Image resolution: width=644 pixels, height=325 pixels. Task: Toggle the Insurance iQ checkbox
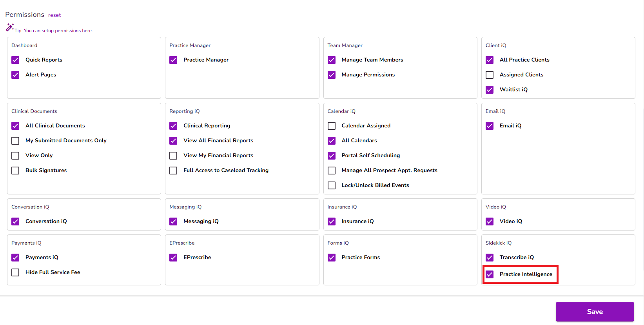pos(332,222)
